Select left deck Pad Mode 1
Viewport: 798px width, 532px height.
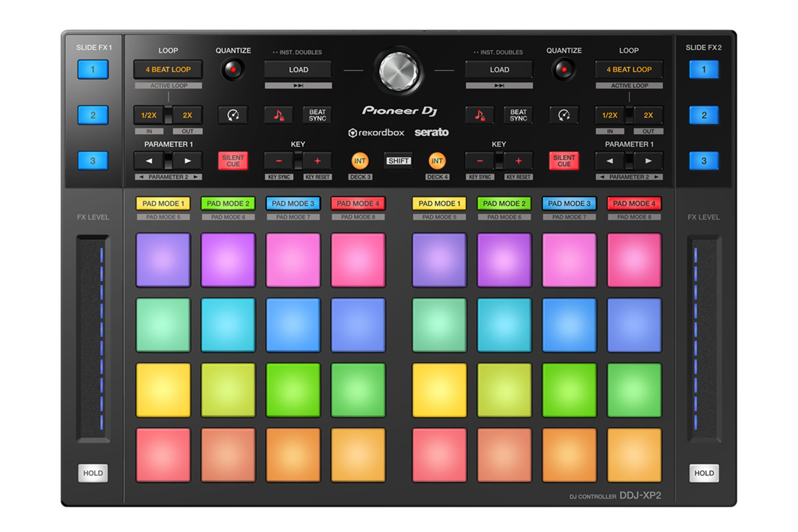pos(163,203)
